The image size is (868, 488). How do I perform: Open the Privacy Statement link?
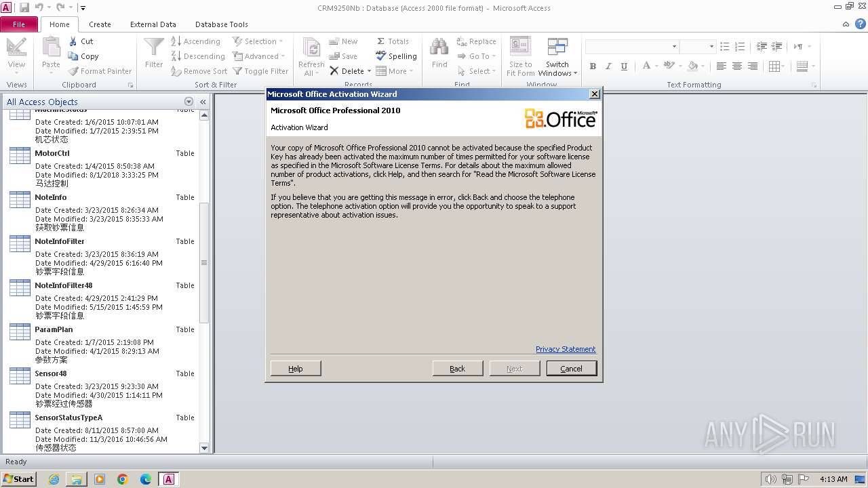pos(566,349)
